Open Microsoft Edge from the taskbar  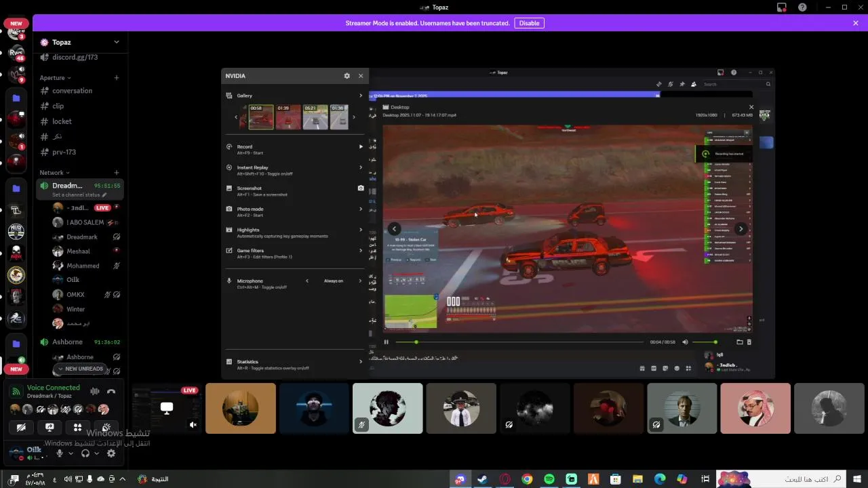(660, 479)
